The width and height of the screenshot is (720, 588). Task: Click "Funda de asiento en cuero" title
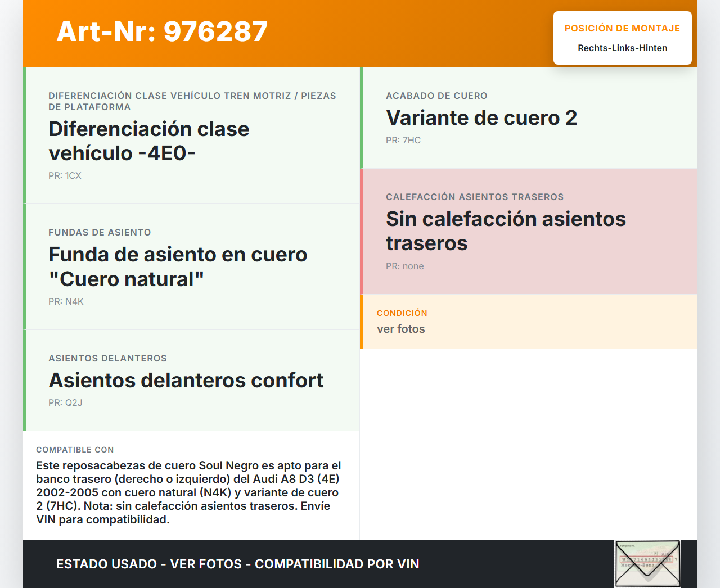(x=178, y=266)
